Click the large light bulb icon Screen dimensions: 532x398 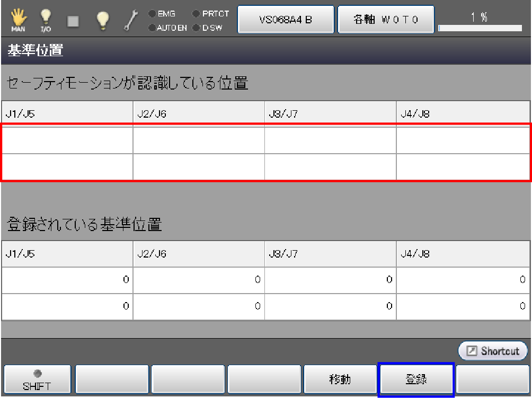pyautogui.click(x=102, y=20)
